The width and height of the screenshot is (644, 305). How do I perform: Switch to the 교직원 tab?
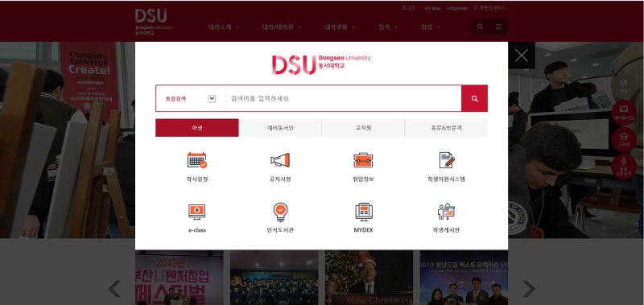(x=363, y=128)
